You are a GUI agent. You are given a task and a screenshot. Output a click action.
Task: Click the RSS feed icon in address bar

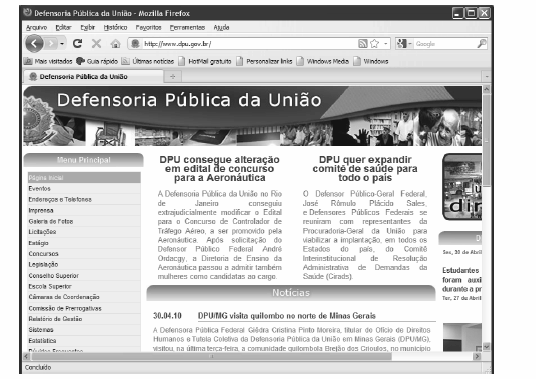[363, 44]
